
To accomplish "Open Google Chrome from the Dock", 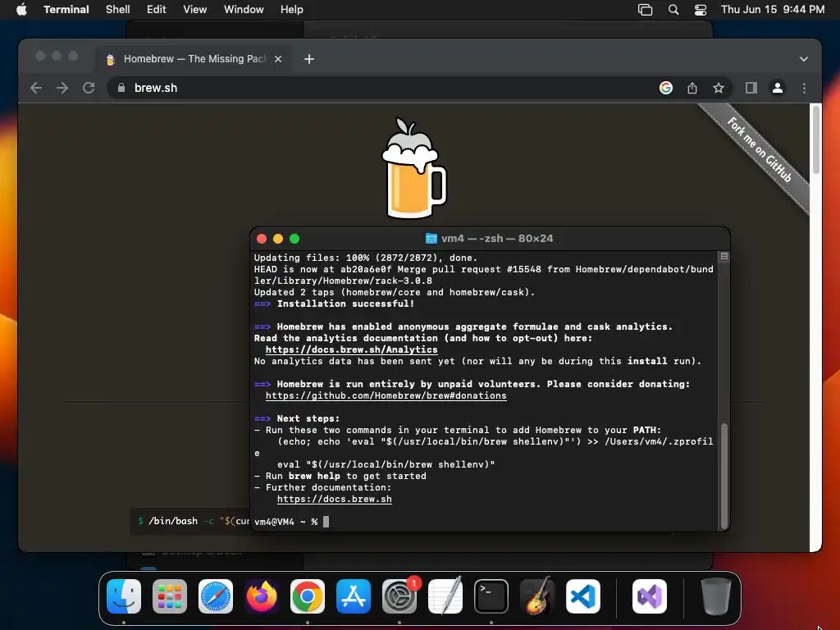I will [x=308, y=596].
